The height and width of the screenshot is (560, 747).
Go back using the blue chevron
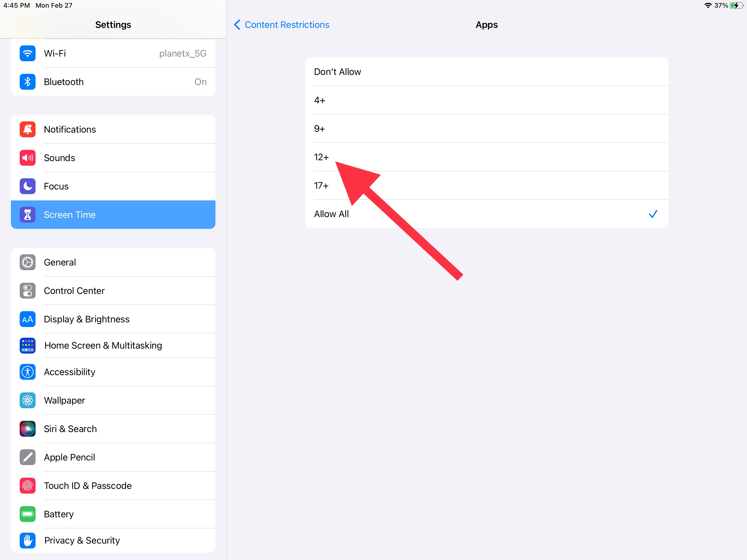[x=237, y=25]
